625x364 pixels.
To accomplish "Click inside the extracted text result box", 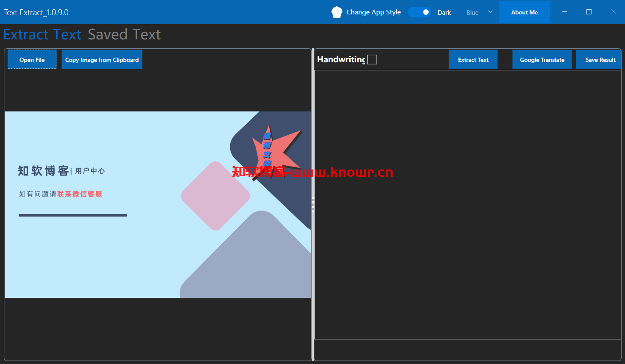I will [468, 205].
